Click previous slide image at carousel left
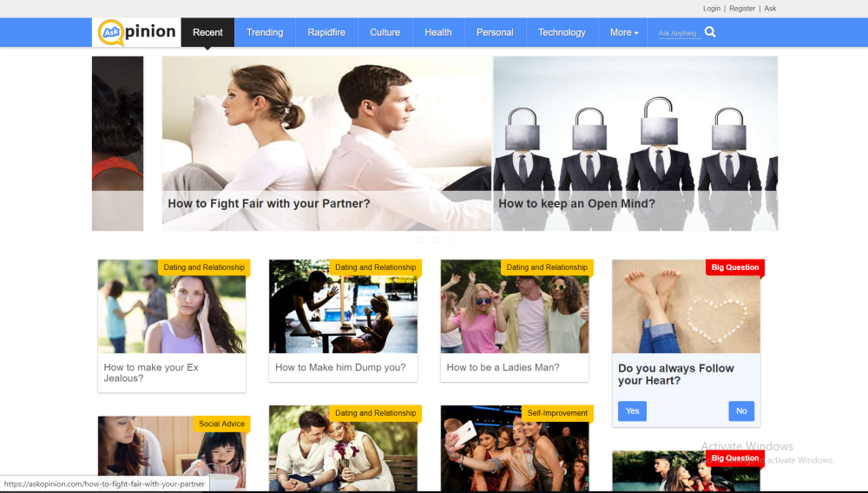Image resolution: width=868 pixels, height=493 pixels. pos(117,143)
